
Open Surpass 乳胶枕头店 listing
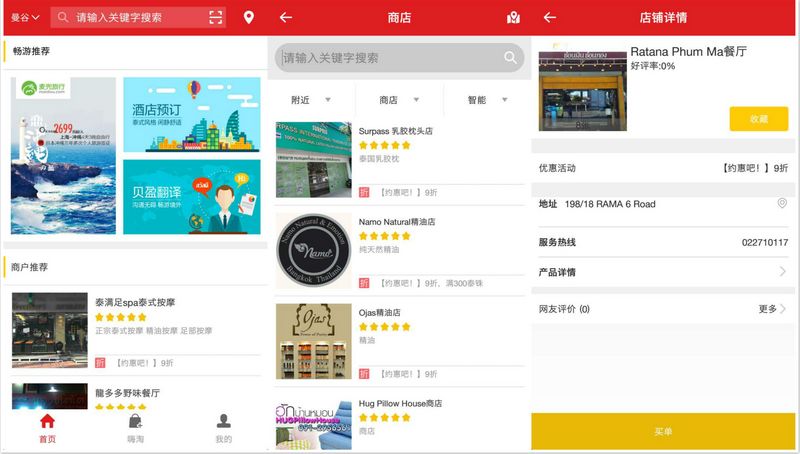tap(399, 160)
